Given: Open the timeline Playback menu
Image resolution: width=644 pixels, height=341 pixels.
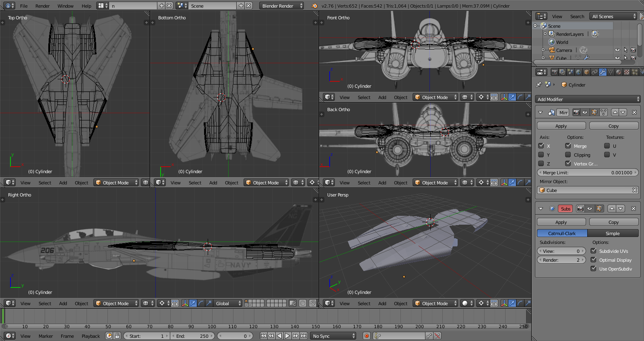Looking at the screenshot, I should 91,336.
